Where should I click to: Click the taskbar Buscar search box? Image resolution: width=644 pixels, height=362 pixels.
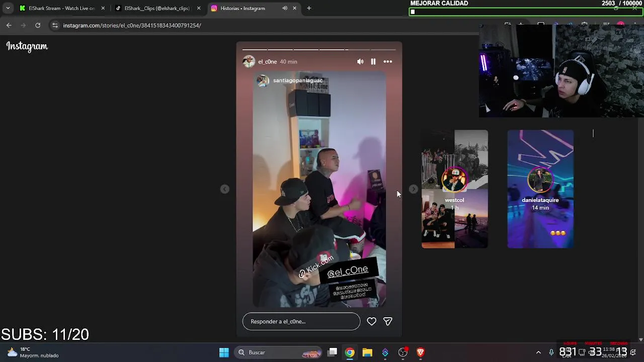(x=279, y=352)
